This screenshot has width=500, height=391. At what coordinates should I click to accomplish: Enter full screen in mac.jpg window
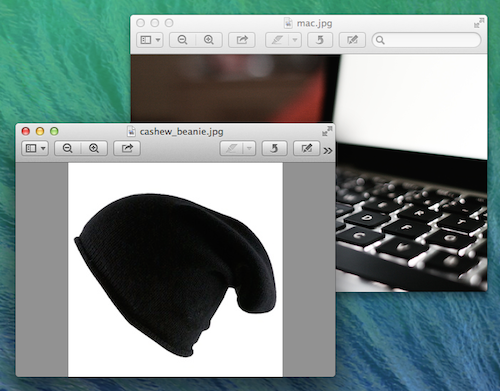(x=479, y=23)
